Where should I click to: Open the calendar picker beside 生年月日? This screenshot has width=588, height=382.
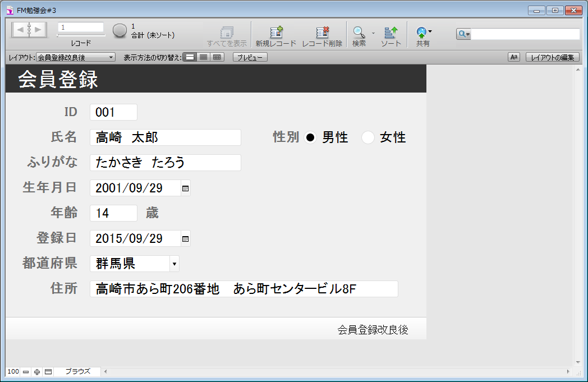[186, 189]
